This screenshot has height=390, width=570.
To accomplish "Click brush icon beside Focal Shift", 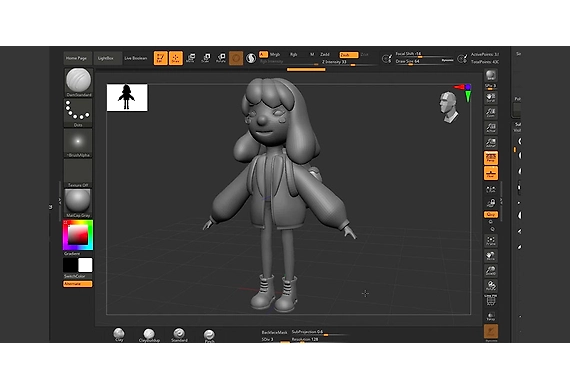I will click(x=387, y=58).
